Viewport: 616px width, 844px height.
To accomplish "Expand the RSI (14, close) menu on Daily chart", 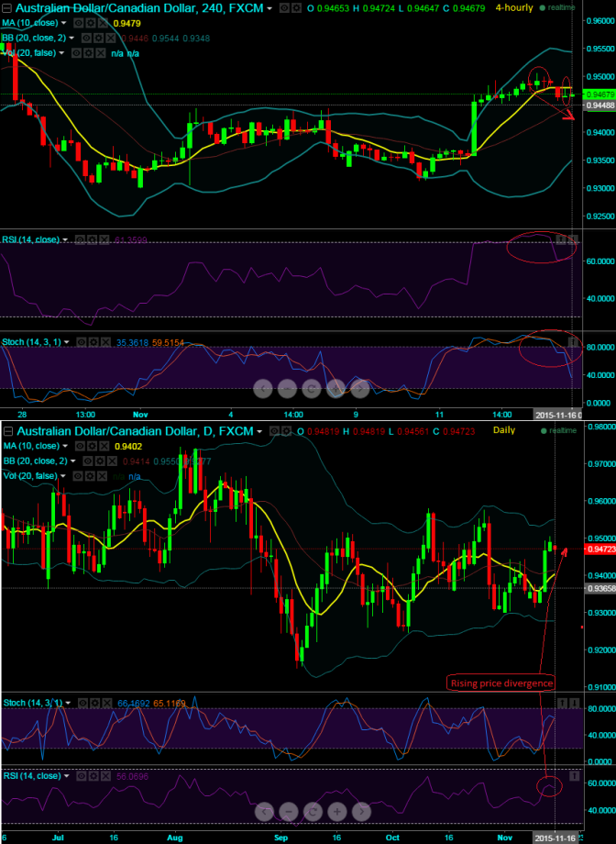I will point(67,776).
